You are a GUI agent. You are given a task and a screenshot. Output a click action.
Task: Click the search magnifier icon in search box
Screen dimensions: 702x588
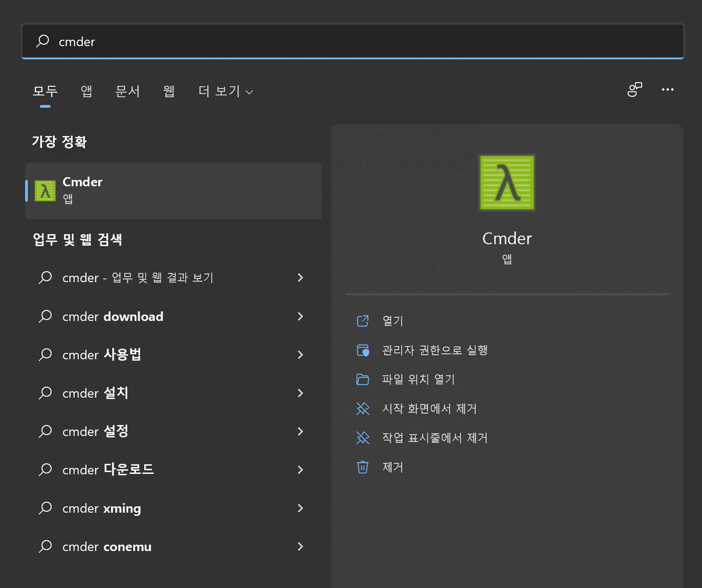42,41
